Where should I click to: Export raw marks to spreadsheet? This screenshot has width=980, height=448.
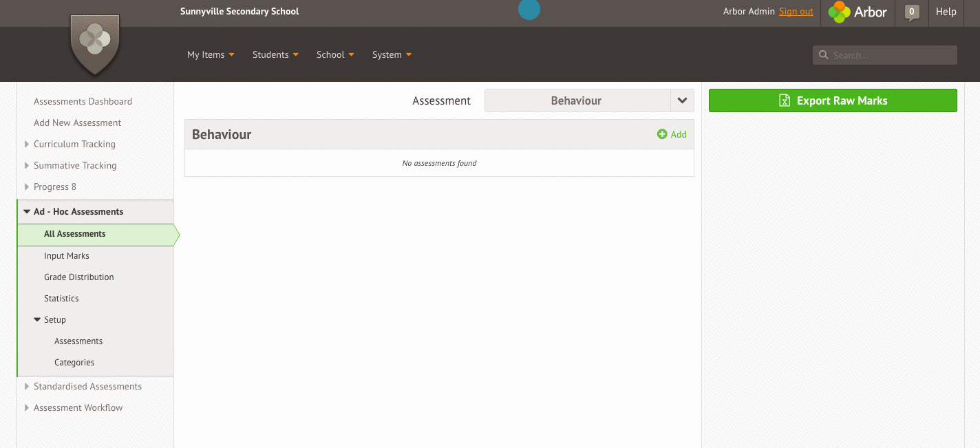pos(833,100)
